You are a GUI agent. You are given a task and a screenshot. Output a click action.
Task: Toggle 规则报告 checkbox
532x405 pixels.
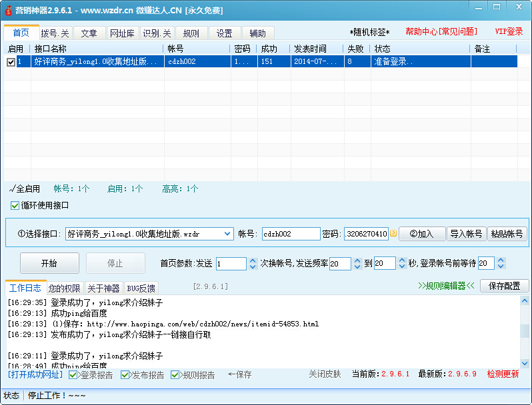click(x=175, y=375)
